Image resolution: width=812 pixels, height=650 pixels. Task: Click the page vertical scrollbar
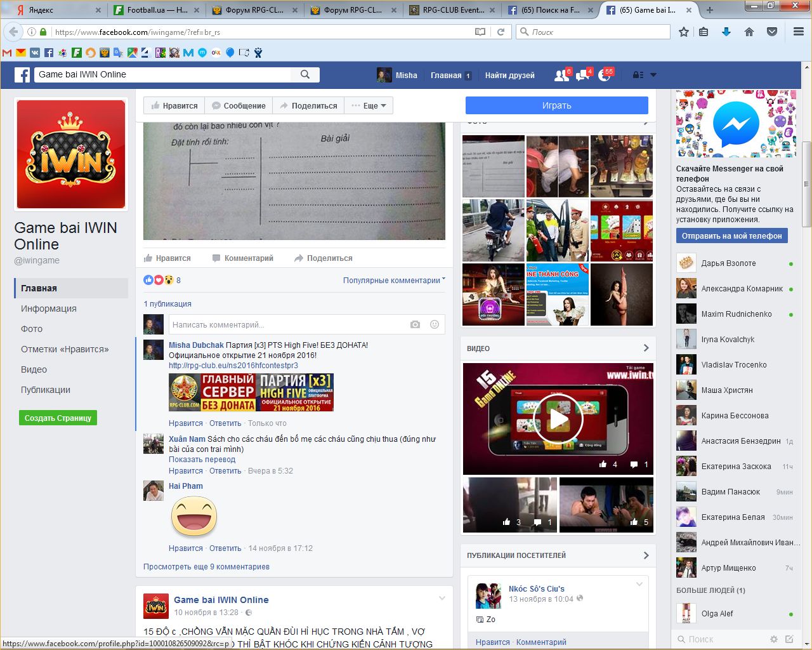tap(806, 184)
